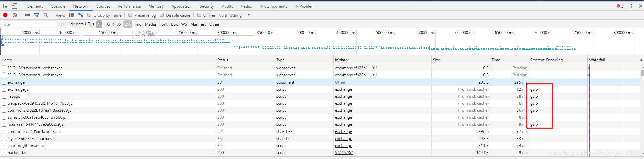Enable Group by frame checkbox
This screenshot has height=159, width=644.
(90, 15)
